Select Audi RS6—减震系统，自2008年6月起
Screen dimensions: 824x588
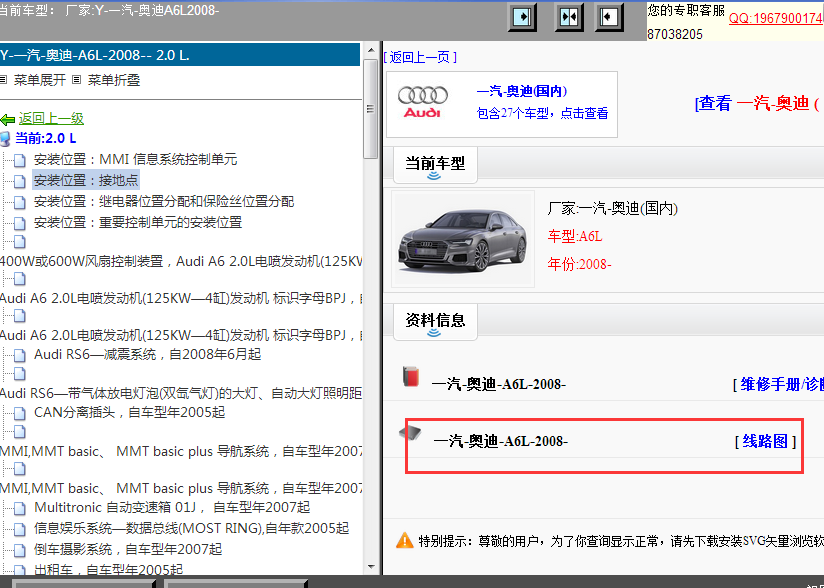148,355
